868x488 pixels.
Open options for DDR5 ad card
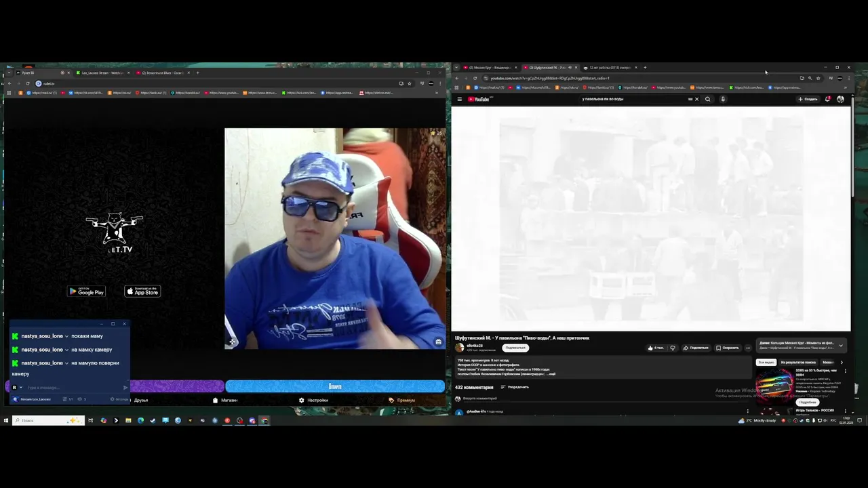[x=845, y=371]
